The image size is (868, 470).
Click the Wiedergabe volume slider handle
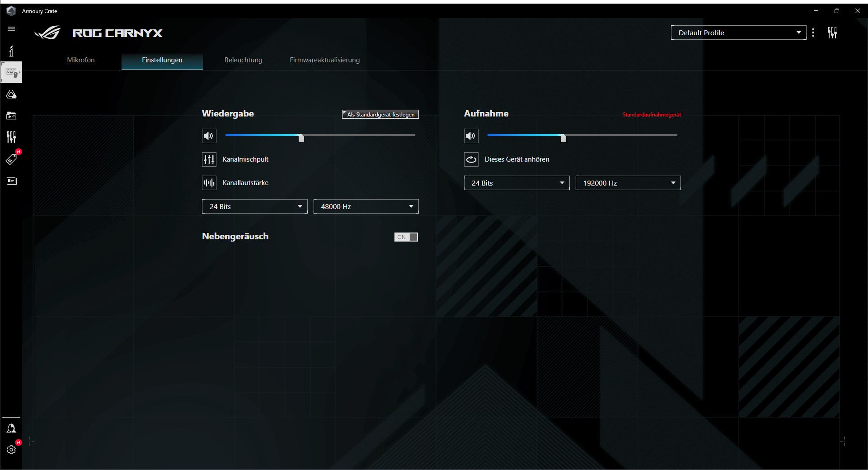pos(301,138)
